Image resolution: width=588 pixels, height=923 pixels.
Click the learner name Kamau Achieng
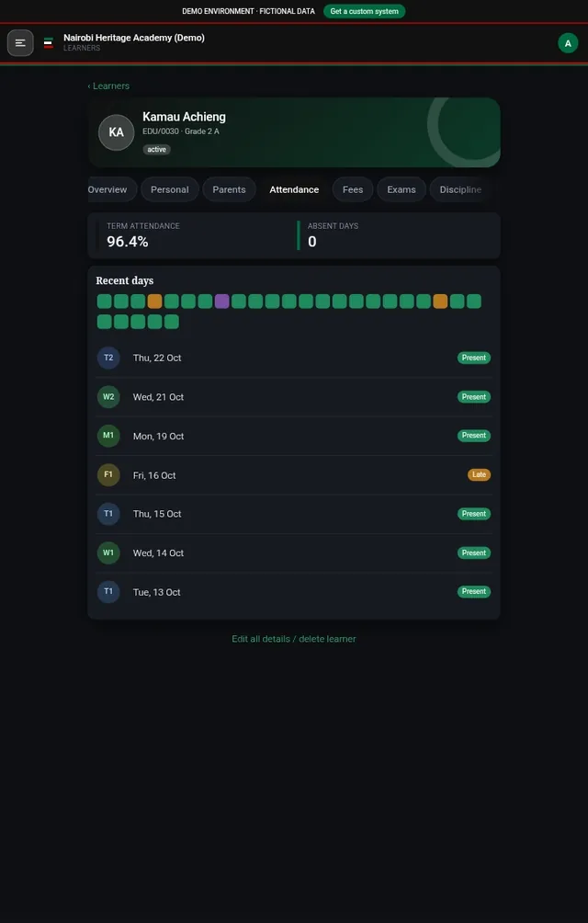point(184,117)
